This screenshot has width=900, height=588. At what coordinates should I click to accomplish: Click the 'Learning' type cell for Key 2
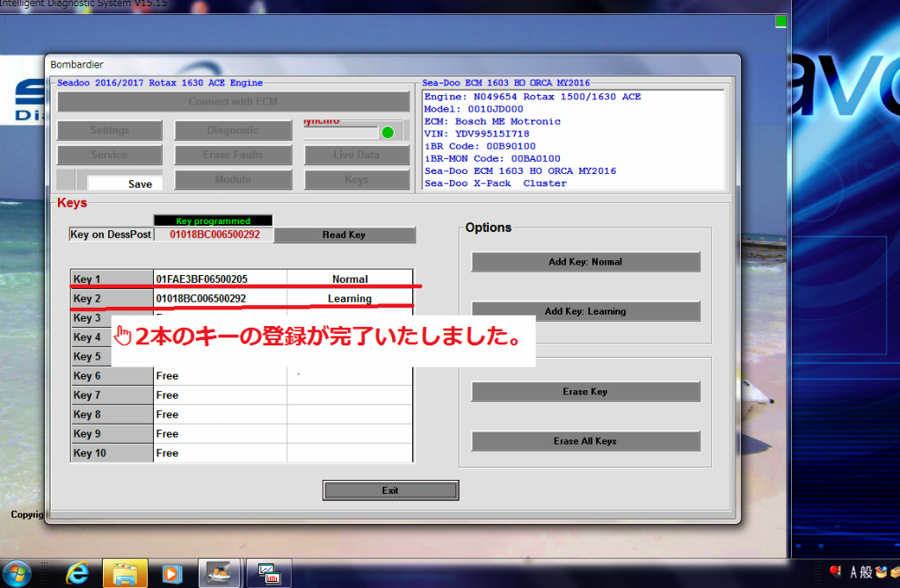click(x=350, y=299)
